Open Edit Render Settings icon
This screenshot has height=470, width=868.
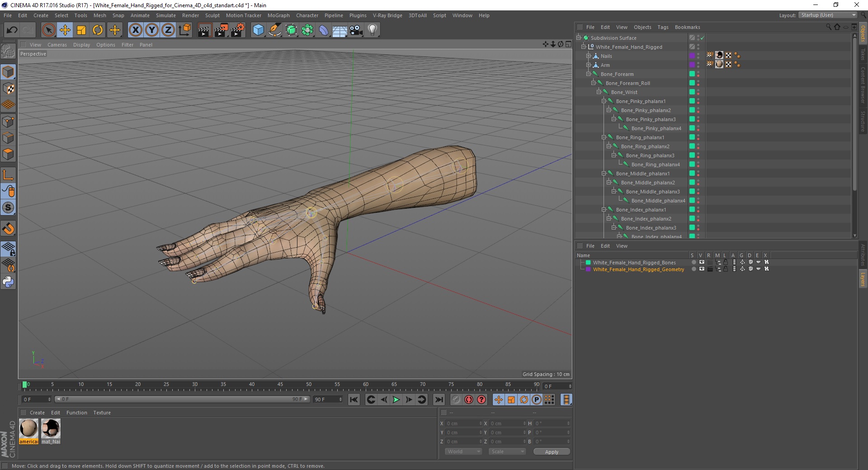pos(238,30)
